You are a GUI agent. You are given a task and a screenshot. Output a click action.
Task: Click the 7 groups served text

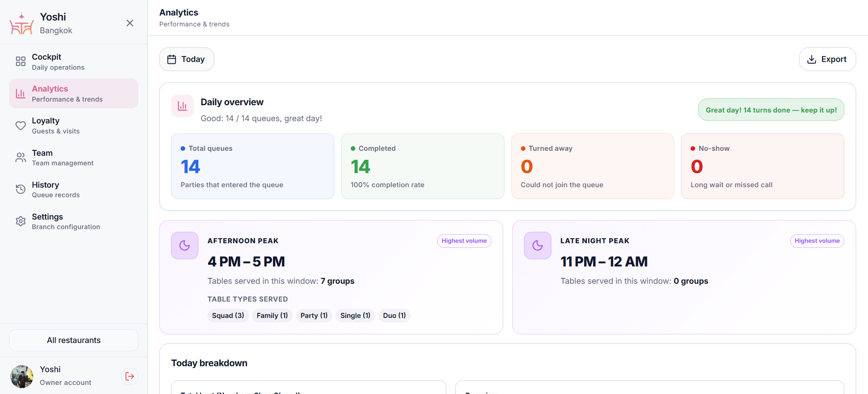(x=337, y=281)
